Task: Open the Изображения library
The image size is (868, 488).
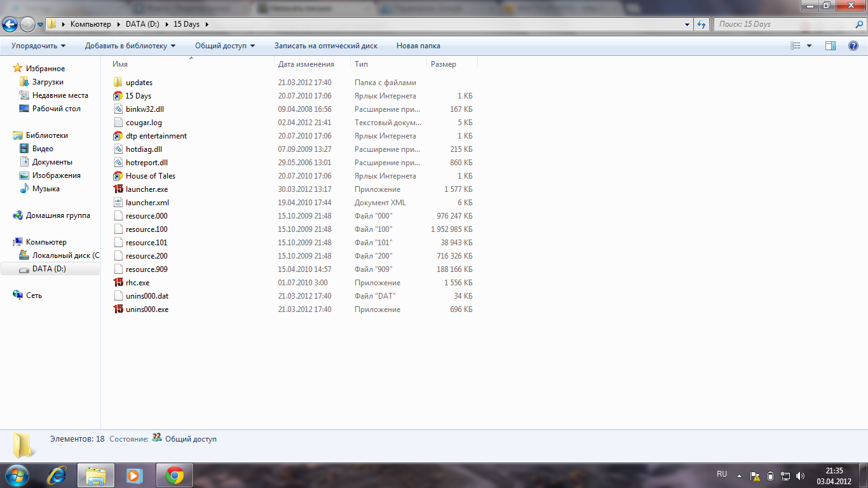Action: [x=57, y=175]
